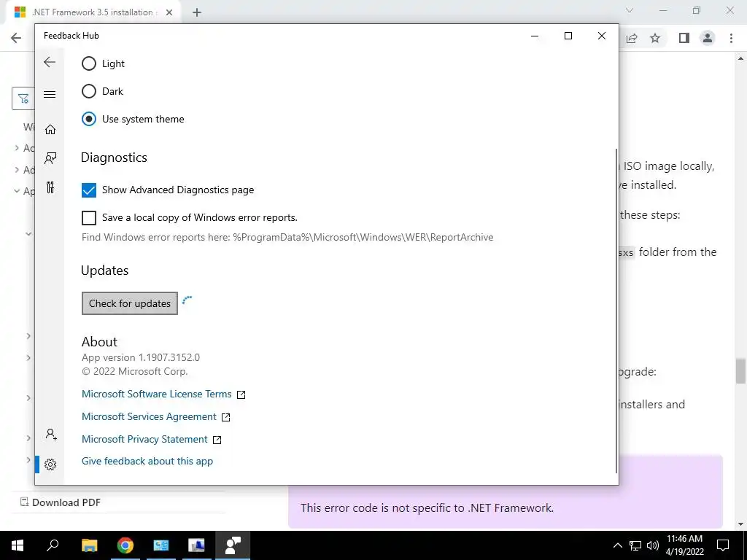This screenshot has height=560, width=747.
Task: Open the taskbar clock showing 11:46 AM
Action: (684, 545)
